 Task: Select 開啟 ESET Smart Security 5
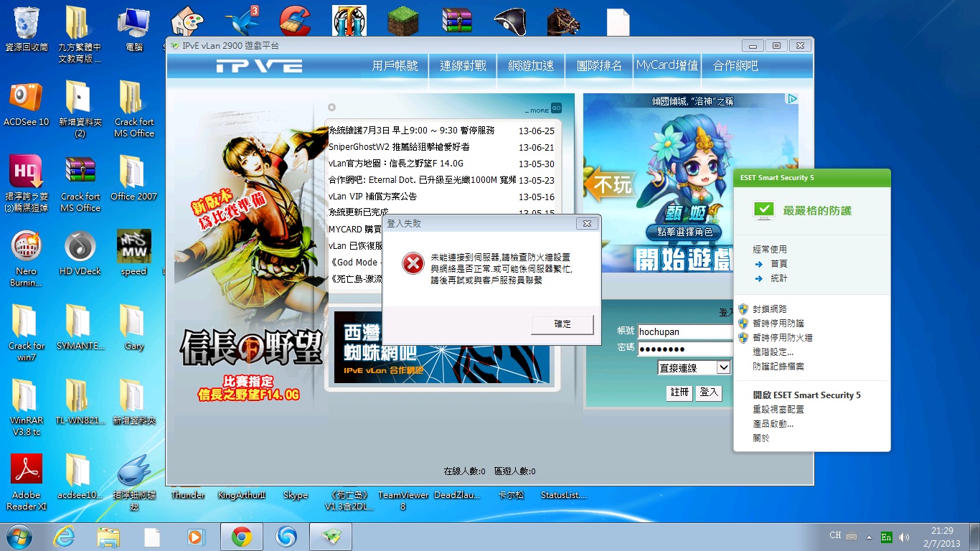coord(806,395)
